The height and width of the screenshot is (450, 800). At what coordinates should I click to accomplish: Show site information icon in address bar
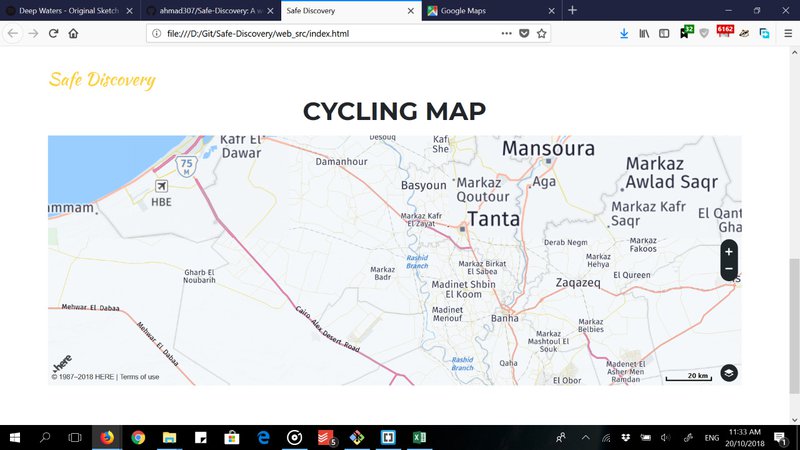[x=157, y=34]
